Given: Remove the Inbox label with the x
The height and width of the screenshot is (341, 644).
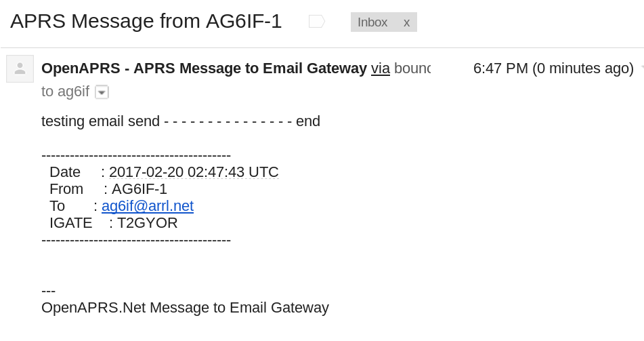Looking at the screenshot, I should point(406,22).
